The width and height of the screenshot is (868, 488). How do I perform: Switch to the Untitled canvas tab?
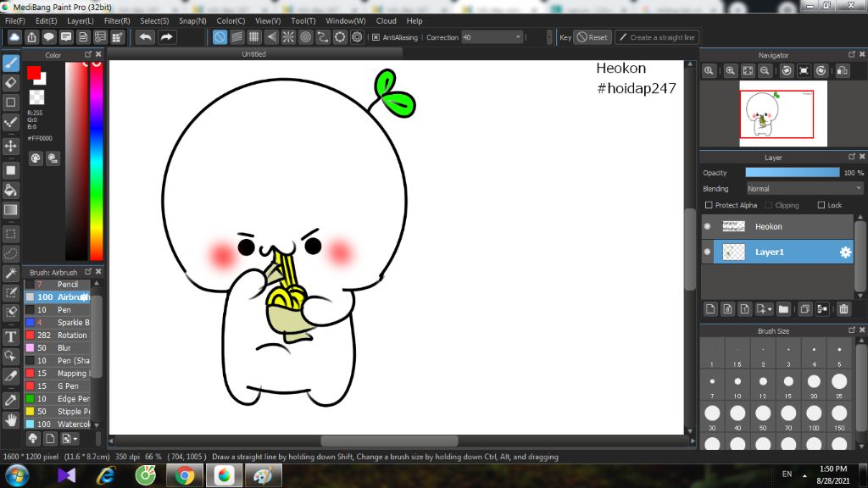(x=254, y=53)
